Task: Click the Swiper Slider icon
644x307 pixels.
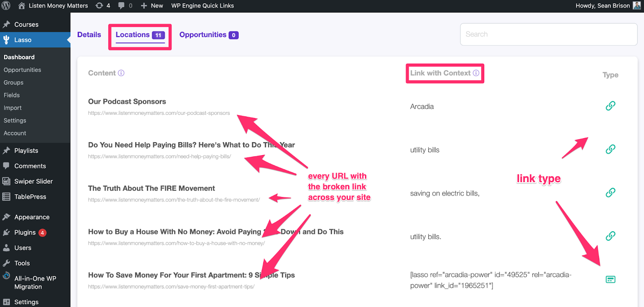Action: [6, 181]
